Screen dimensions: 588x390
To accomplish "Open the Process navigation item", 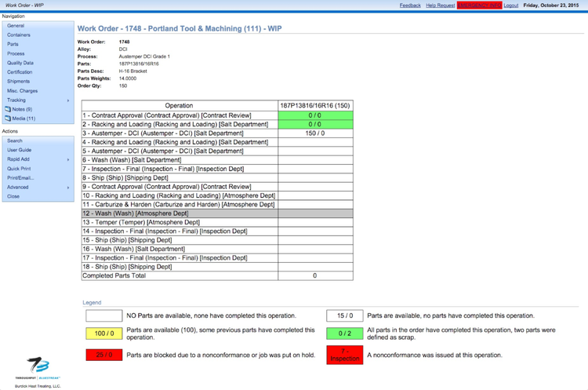I will (x=16, y=53).
